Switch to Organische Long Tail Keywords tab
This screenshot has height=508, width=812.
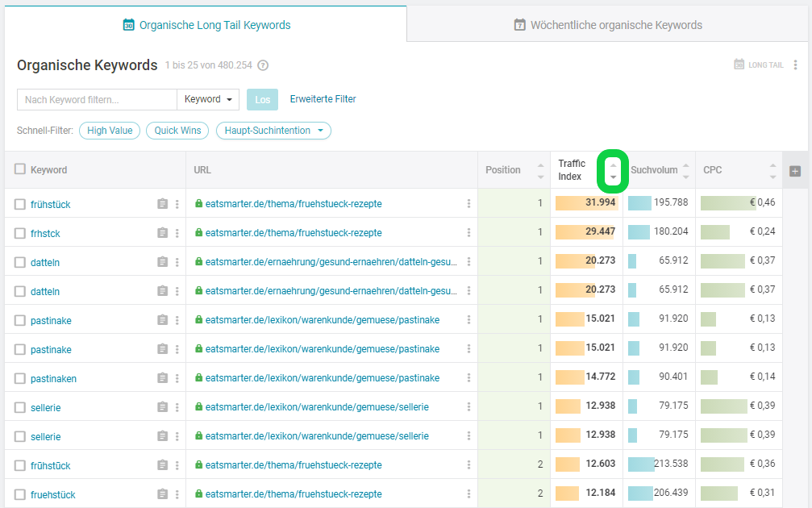206,25
